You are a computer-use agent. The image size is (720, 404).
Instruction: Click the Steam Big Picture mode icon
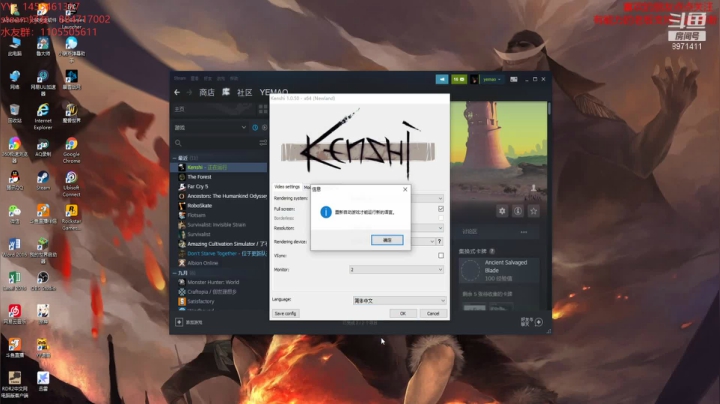coord(514,79)
